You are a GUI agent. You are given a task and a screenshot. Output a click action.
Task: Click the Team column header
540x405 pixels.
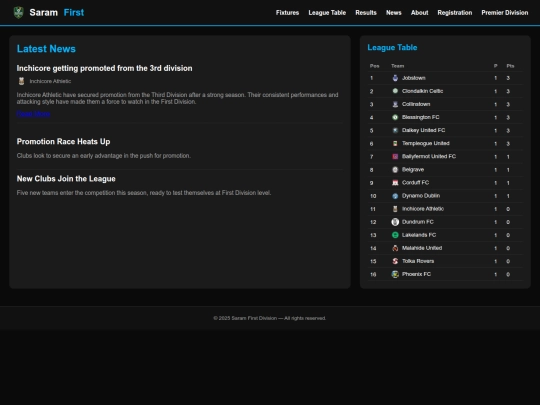(397, 66)
